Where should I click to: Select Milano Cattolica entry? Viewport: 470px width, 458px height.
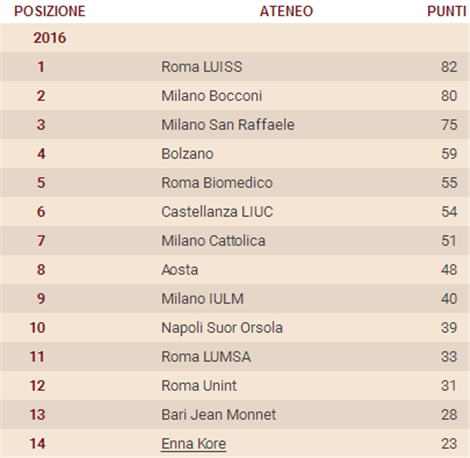pyautogui.click(x=213, y=241)
